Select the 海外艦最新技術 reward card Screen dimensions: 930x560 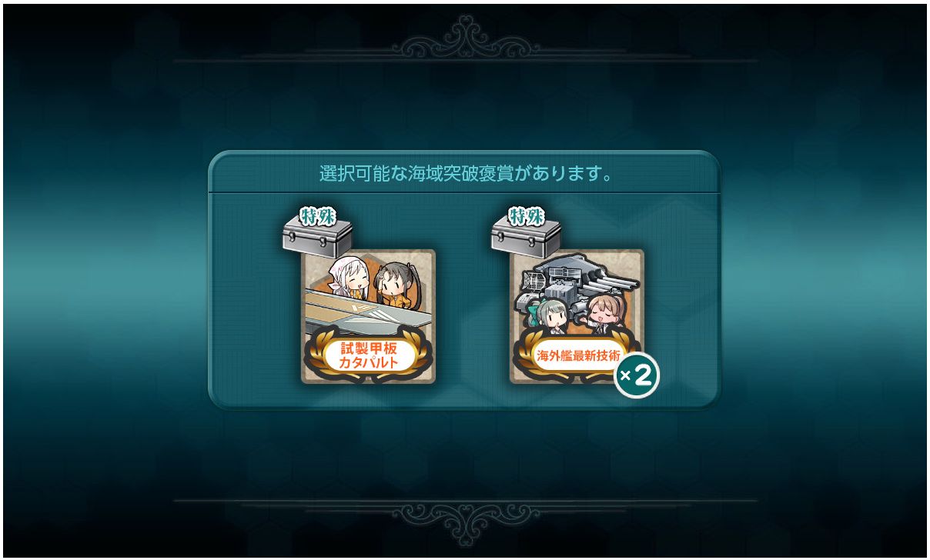click(x=577, y=316)
